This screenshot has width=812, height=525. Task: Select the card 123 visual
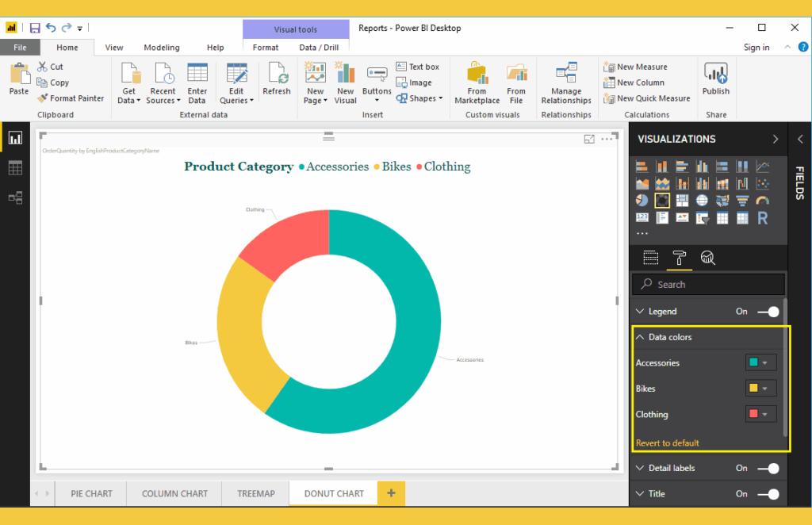point(642,218)
